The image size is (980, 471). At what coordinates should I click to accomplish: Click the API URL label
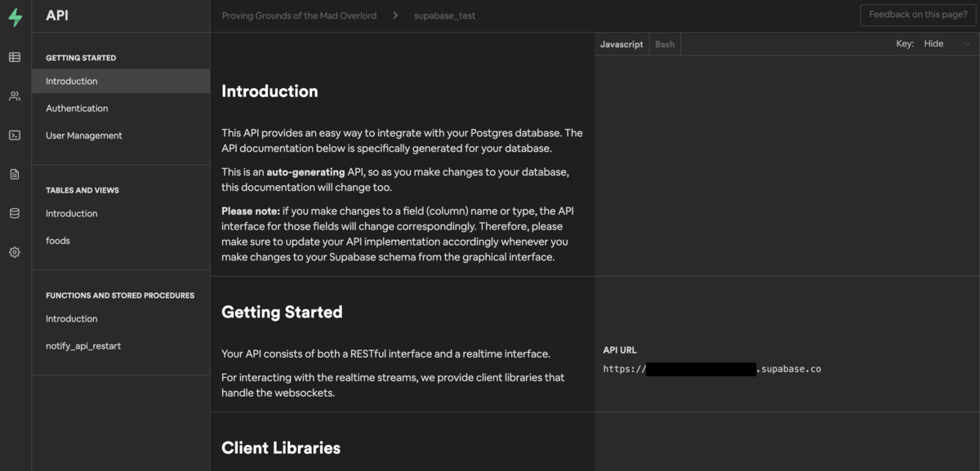[620, 350]
